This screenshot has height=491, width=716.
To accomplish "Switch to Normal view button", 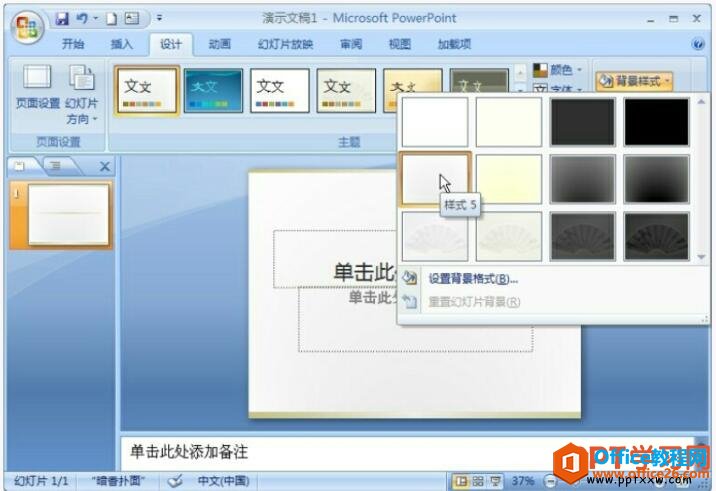I will [x=461, y=481].
